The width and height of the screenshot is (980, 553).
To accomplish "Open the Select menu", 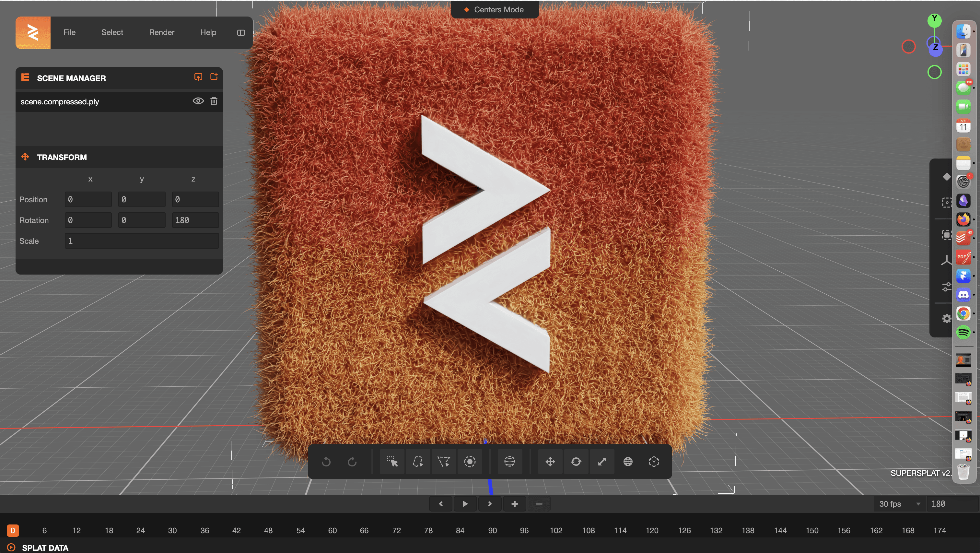I will [x=112, y=32].
